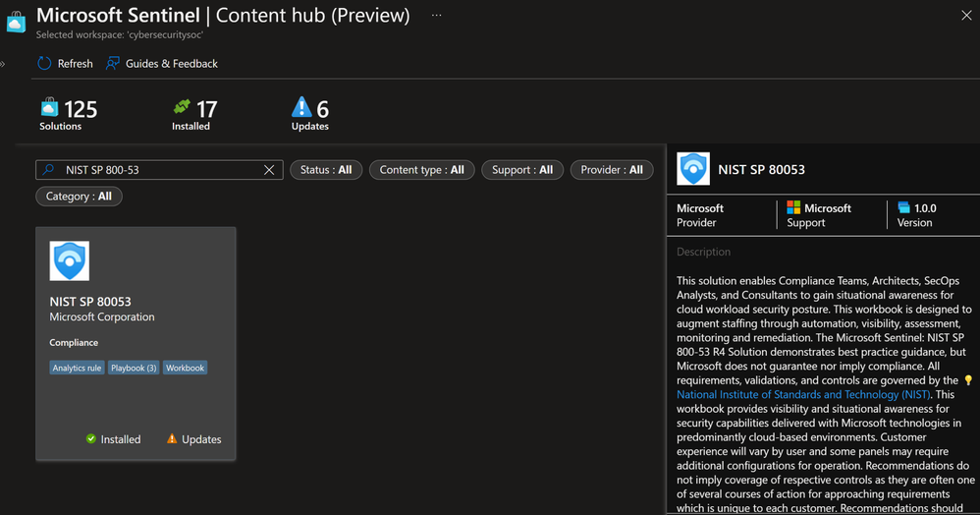Click the Content hub shopping bag icon

pos(17,22)
